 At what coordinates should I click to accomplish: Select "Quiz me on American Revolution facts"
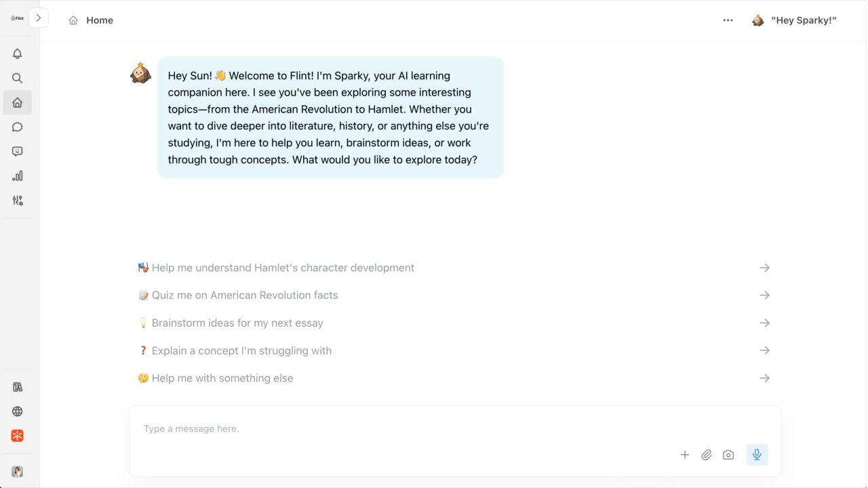point(454,296)
